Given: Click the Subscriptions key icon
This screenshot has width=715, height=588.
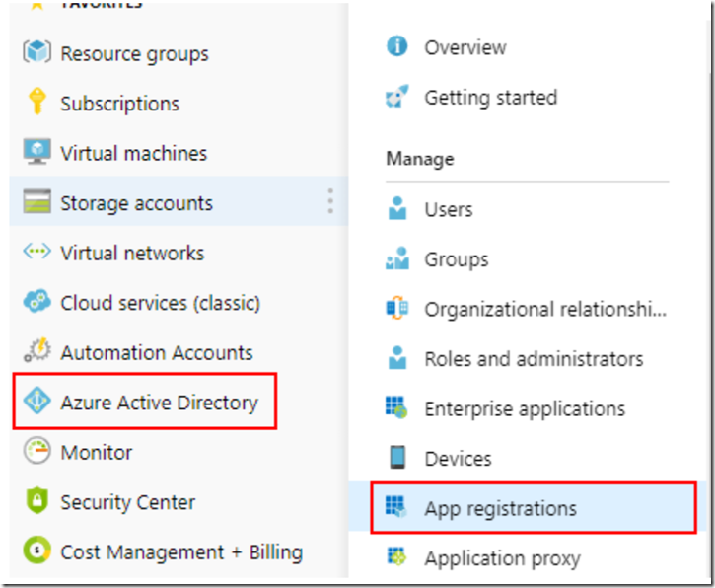Looking at the screenshot, I should [x=36, y=101].
